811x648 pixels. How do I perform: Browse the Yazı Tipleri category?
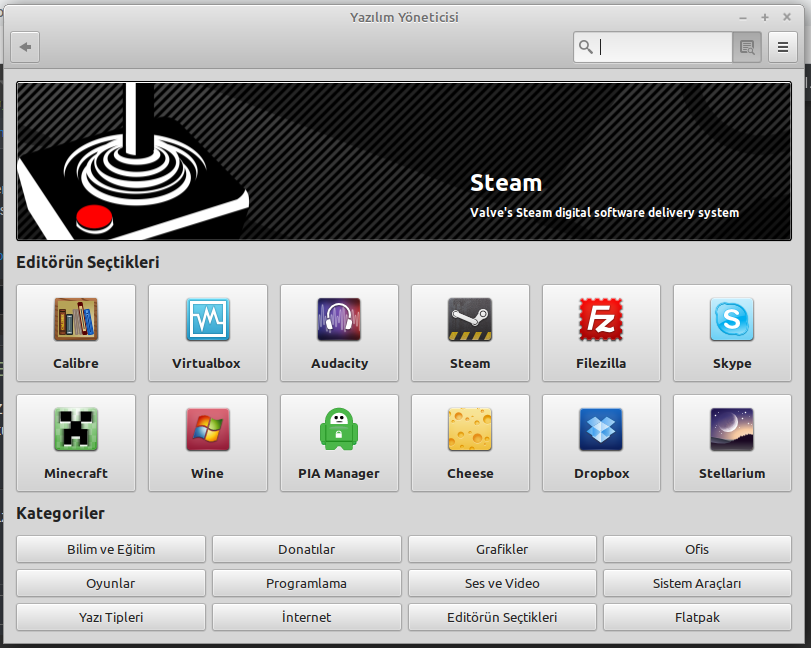(111, 617)
